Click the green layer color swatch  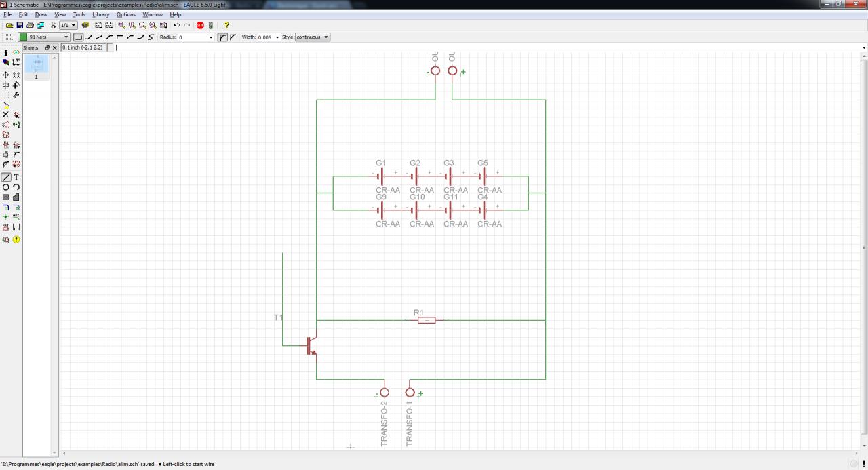[x=23, y=37]
